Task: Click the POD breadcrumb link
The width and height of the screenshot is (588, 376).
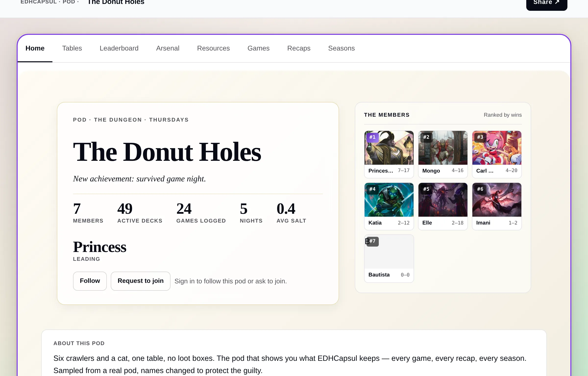Action: coord(69,2)
